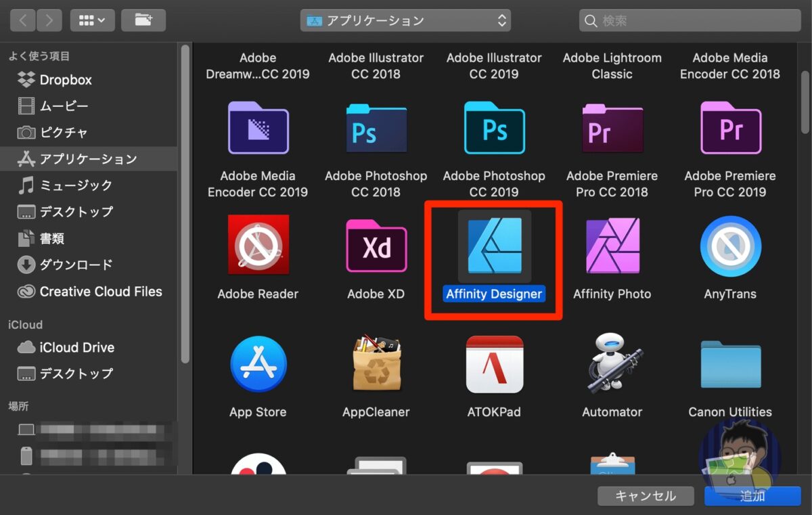Select the Affinity Designer app icon

[x=495, y=246]
